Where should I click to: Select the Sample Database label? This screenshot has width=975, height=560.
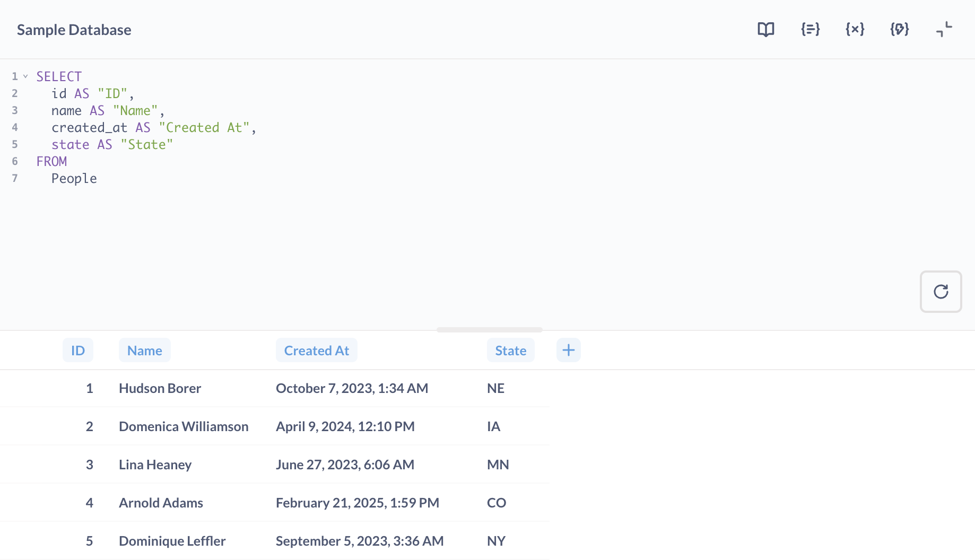(x=74, y=30)
